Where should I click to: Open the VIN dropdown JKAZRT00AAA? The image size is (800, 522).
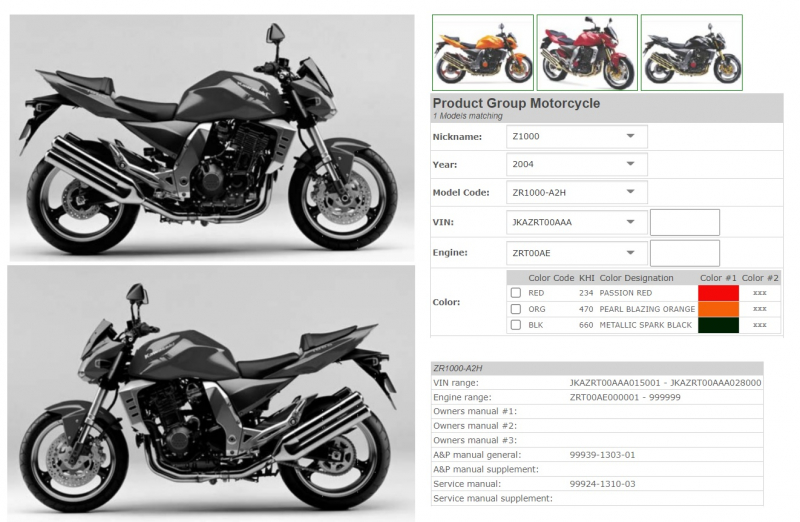tap(577, 222)
